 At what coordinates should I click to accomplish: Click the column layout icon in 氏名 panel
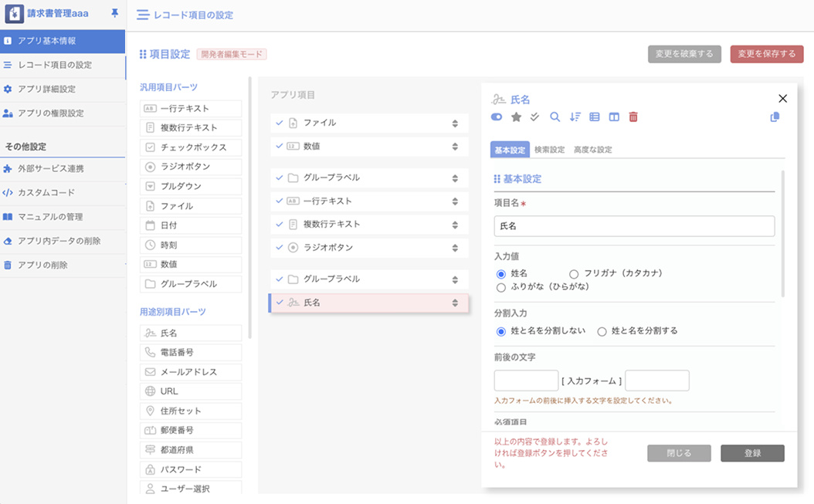pyautogui.click(x=614, y=117)
